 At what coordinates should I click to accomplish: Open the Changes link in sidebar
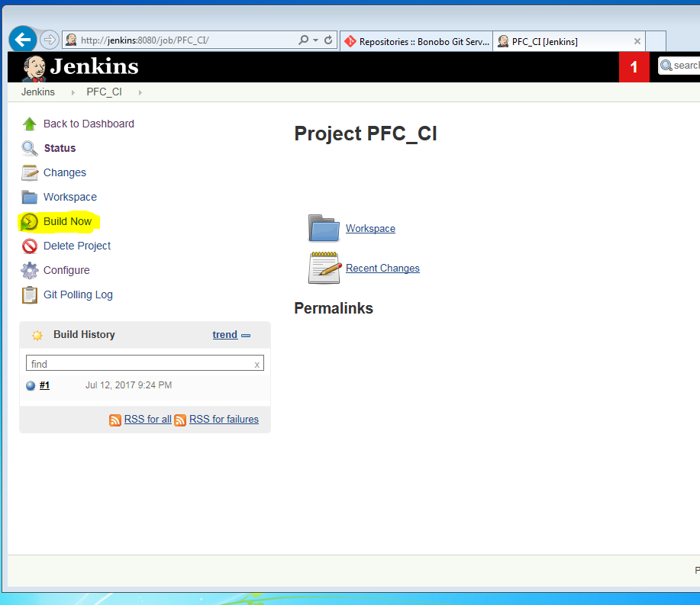coord(65,172)
